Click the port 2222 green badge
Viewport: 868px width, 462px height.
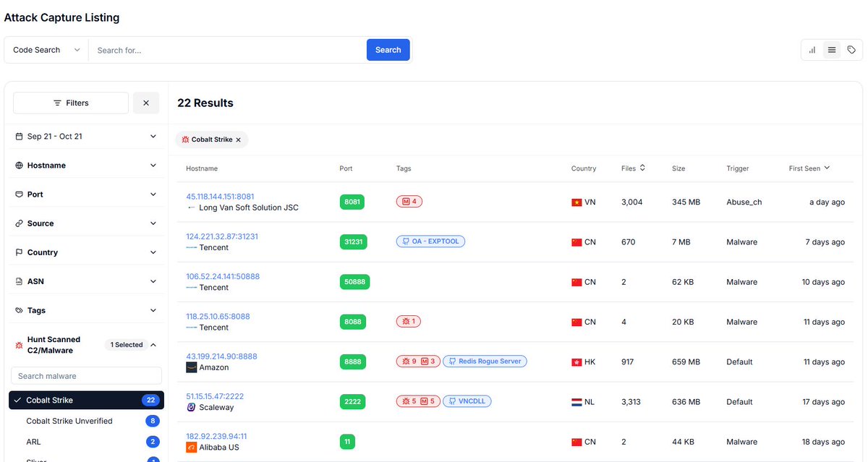point(352,401)
